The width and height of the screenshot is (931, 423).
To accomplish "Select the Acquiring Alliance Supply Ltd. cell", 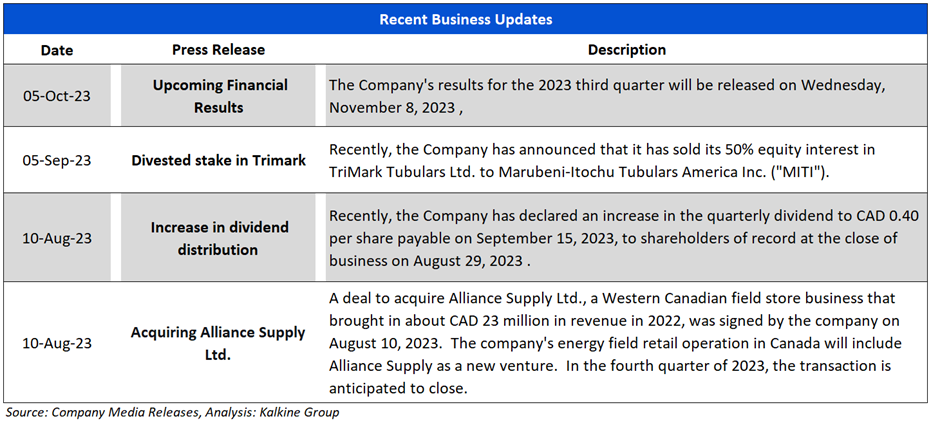I will pyautogui.click(x=218, y=343).
